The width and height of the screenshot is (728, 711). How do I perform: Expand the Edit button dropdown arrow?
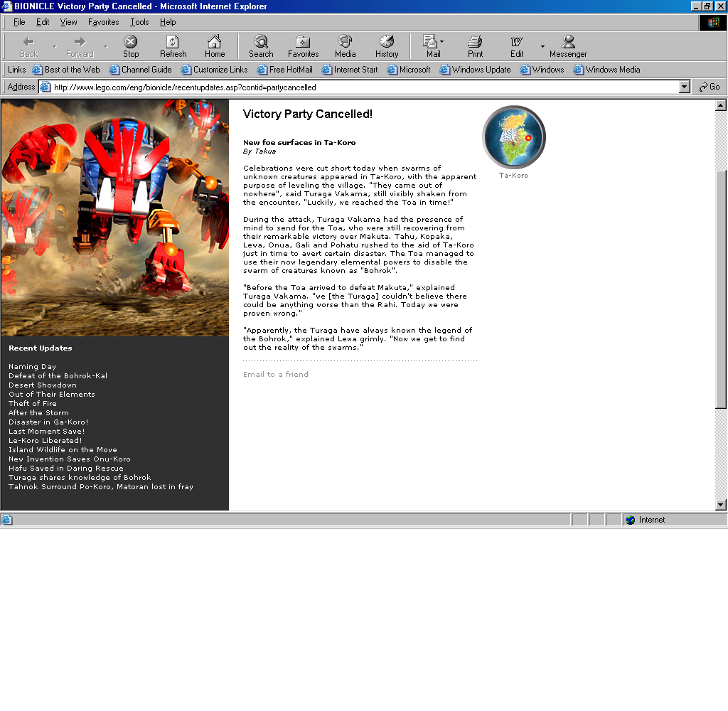click(542, 47)
